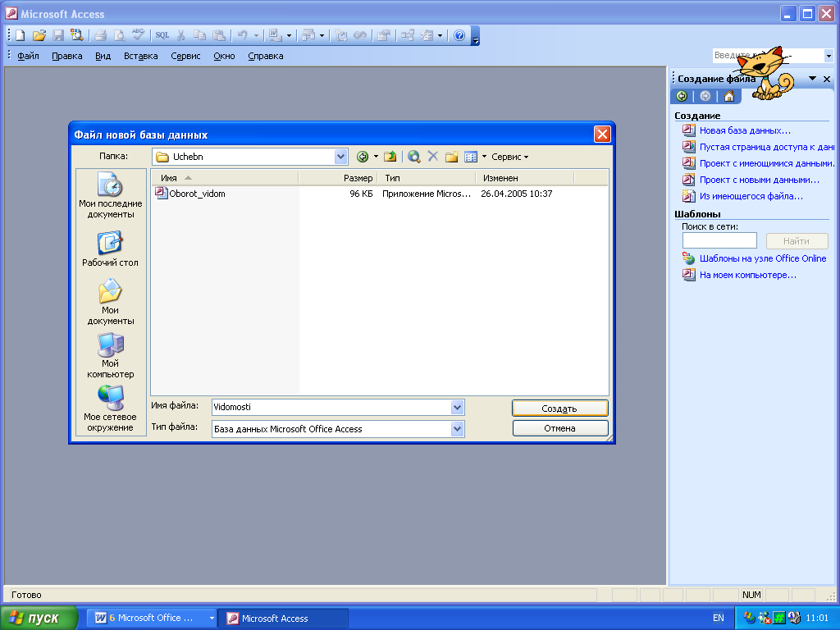Click the ABC spelling check icon
Viewport: 840px width, 630px height.
point(139,36)
